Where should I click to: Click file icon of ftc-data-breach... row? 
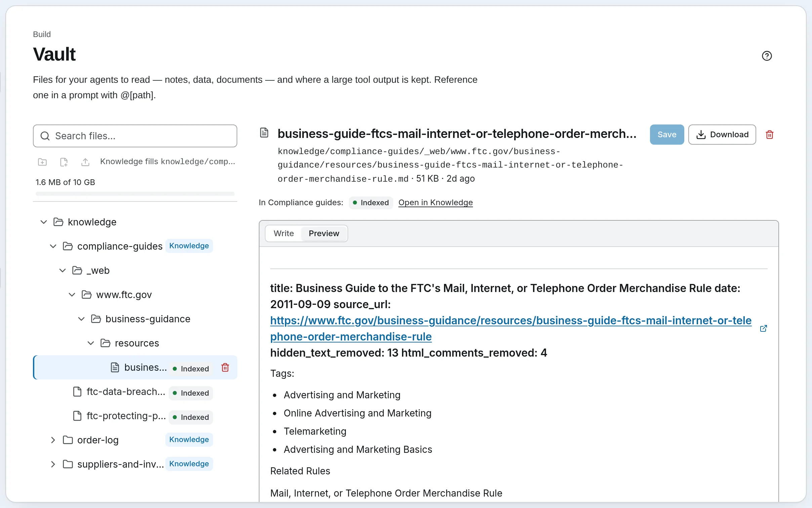tap(77, 392)
